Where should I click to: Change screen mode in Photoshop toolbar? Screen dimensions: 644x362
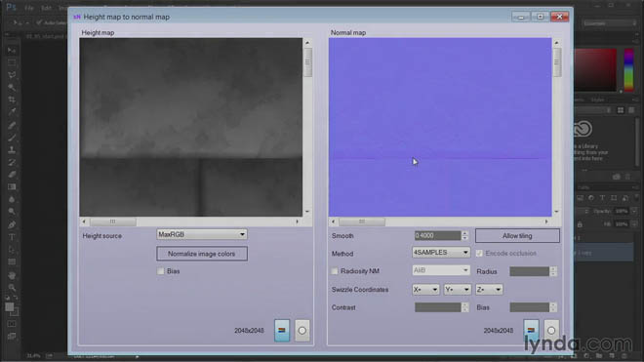click(x=12, y=336)
